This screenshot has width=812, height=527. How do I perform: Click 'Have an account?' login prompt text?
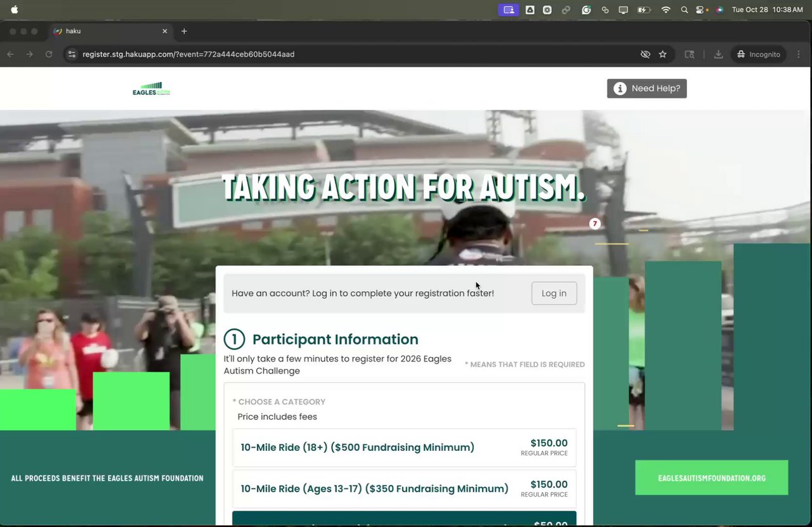tap(363, 293)
